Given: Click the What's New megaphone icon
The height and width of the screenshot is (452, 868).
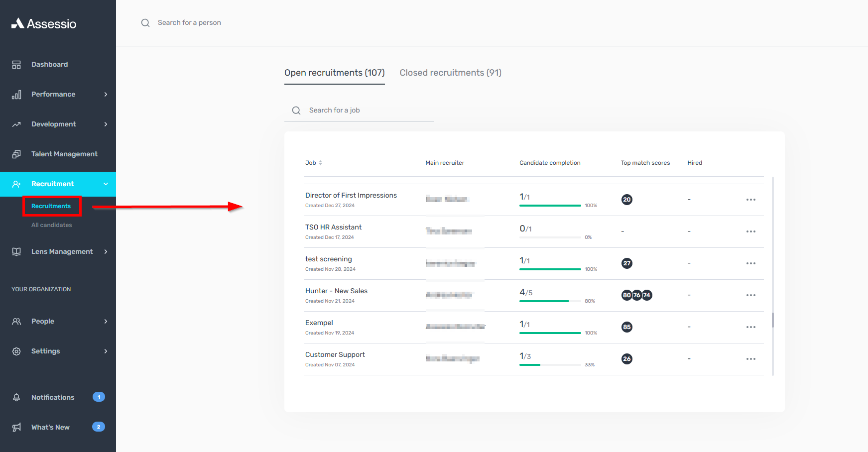Looking at the screenshot, I should click(x=16, y=427).
